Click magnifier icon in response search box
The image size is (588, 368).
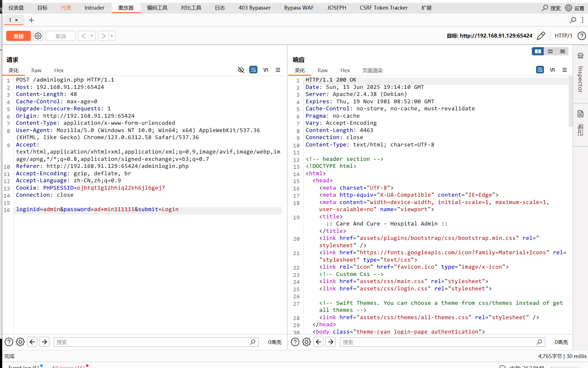coord(539,342)
